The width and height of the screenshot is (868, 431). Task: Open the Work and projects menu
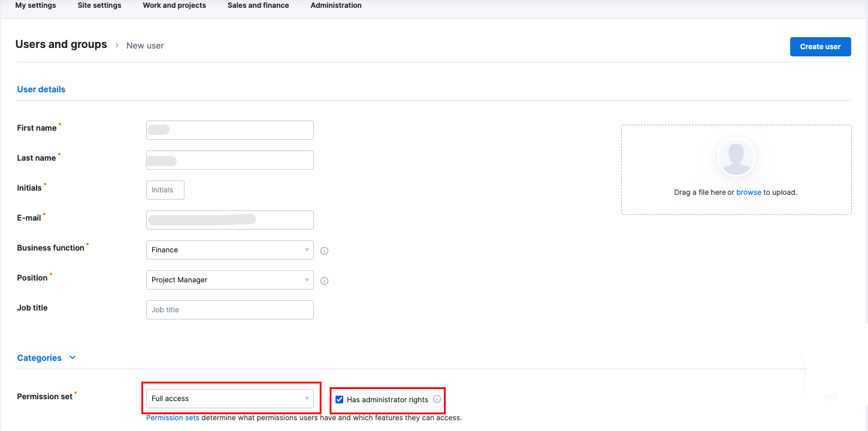(174, 5)
